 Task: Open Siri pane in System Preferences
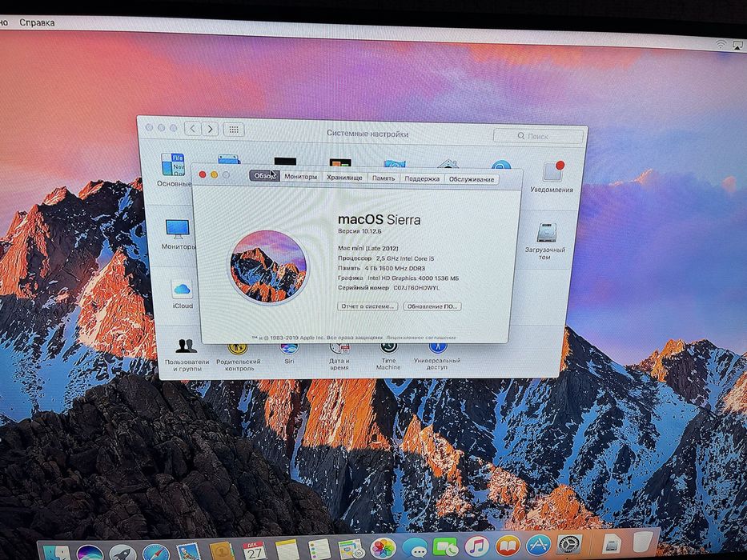(x=289, y=354)
